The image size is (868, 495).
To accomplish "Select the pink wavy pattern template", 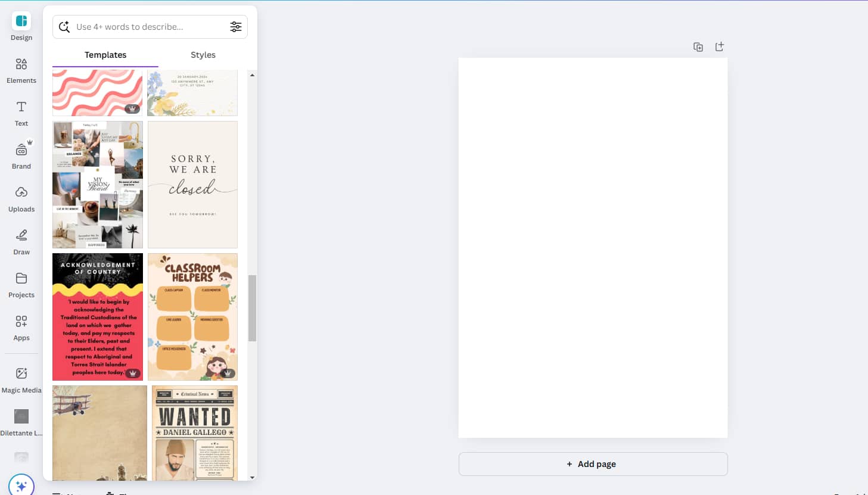I will (98, 93).
